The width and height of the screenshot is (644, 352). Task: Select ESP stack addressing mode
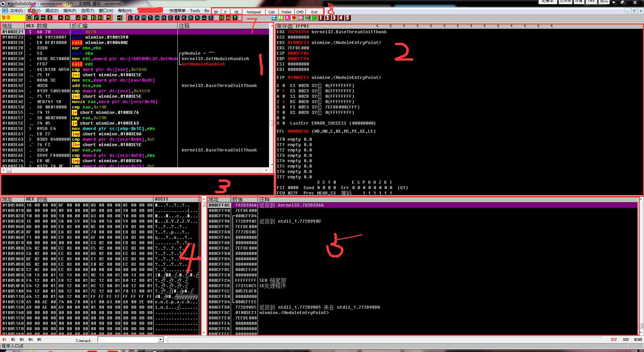[613, 340]
